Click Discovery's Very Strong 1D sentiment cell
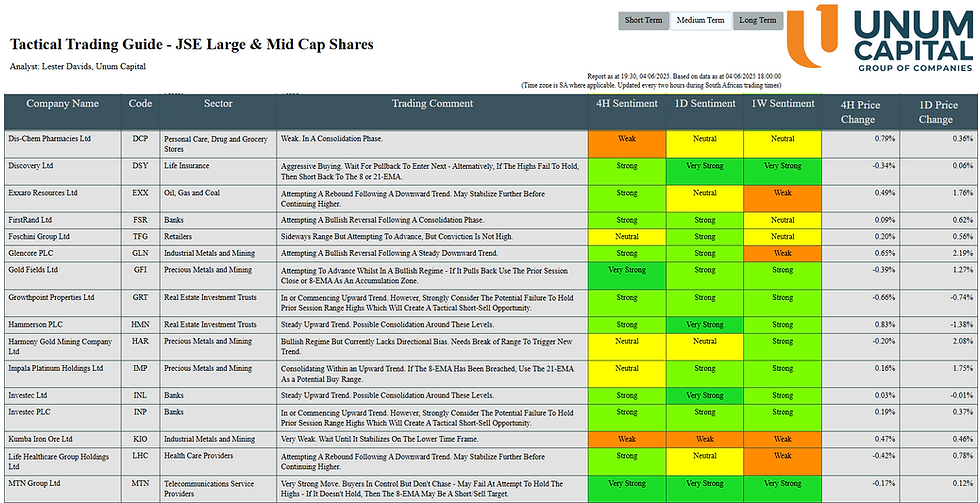 pos(705,171)
